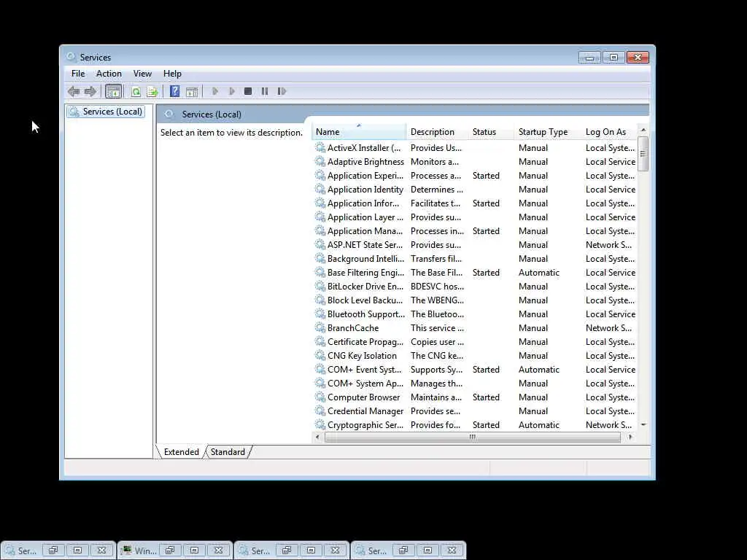Select the Application Management service row
The image size is (747, 560).
pos(475,230)
